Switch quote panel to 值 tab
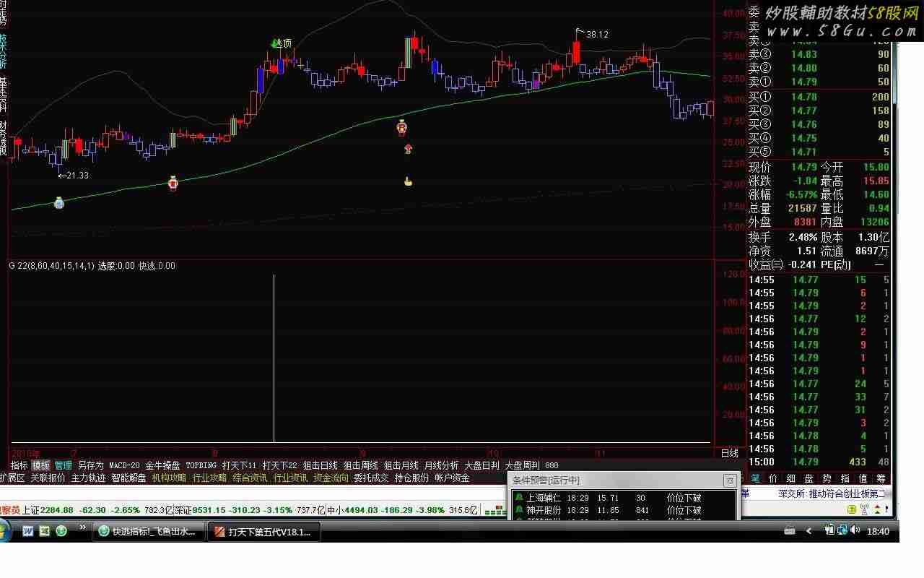This screenshot has width=924, height=578. pos(863,478)
